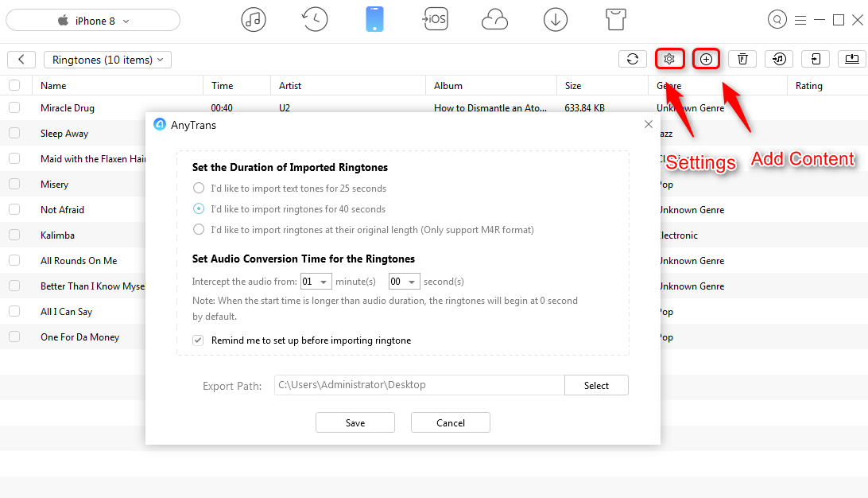868x498 pixels.
Task: Click the Electronic genre cell
Action: click(x=680, y=235)
